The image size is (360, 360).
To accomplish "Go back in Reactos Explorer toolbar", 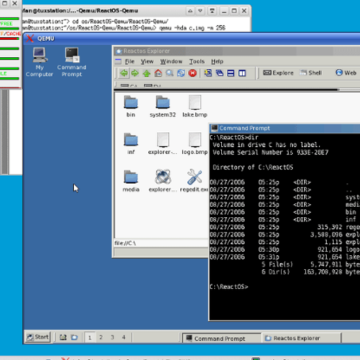I will point(124,73).
